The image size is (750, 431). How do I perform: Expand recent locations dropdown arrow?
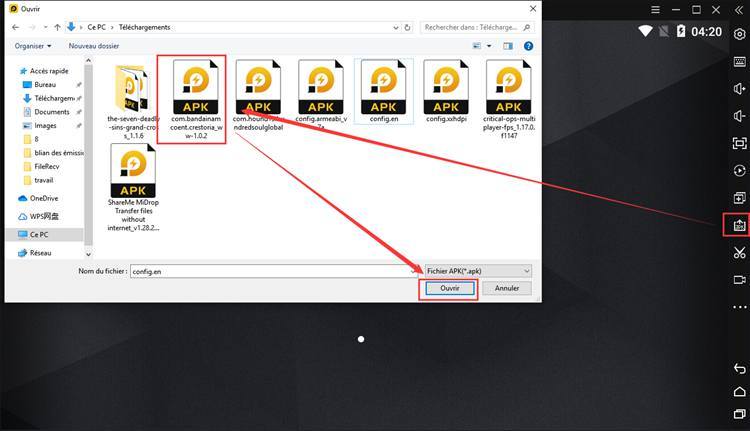pos(45,27)
